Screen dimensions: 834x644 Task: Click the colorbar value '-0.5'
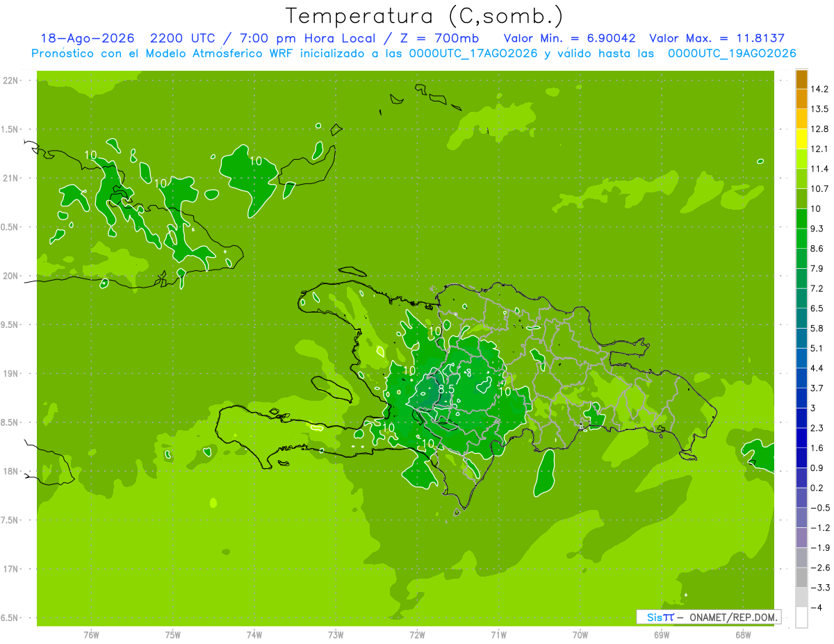pyautogui.click(x=820, y=508)
